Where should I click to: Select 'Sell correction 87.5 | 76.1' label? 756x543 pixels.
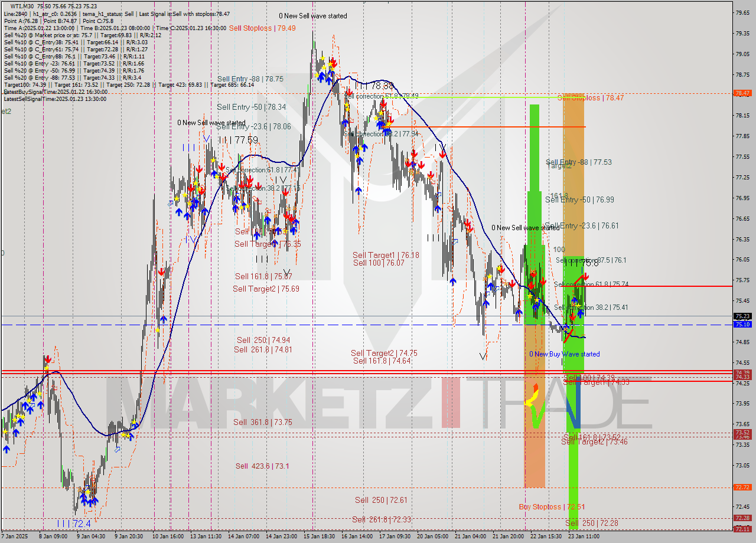(x=591, y=260)
